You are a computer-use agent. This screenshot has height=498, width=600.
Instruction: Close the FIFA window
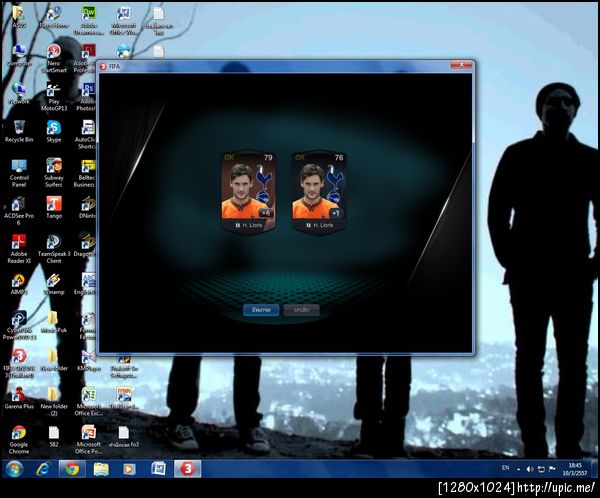coord(461,65)
